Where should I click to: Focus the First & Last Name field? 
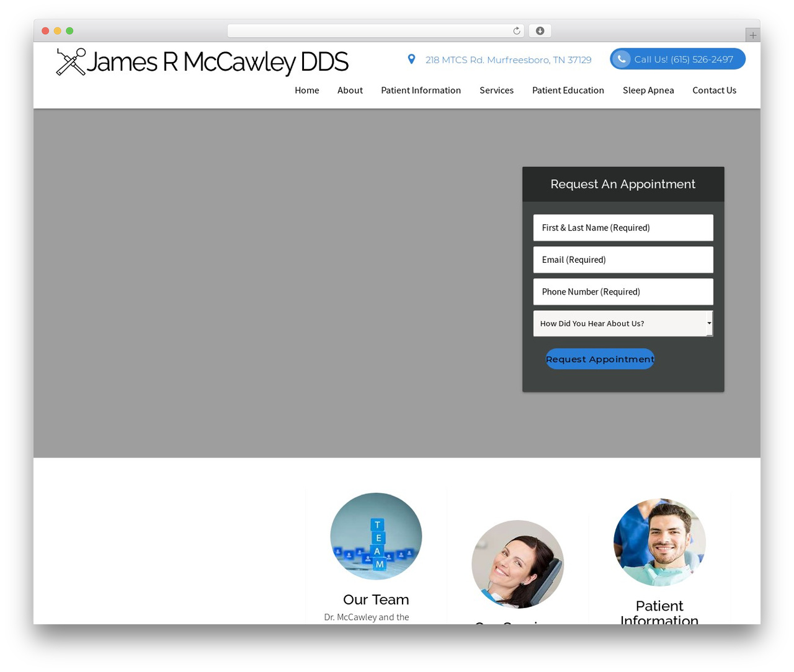point(623,228)
